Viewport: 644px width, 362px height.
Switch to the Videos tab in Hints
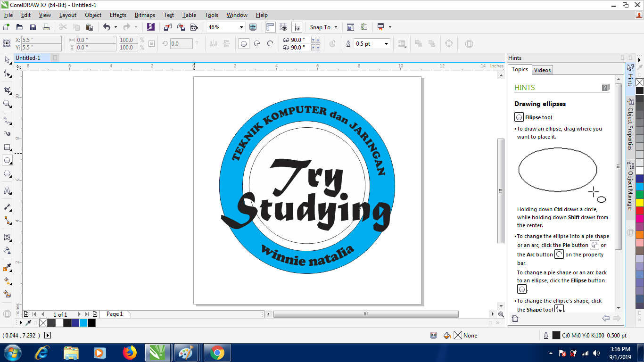click(542, 70)
